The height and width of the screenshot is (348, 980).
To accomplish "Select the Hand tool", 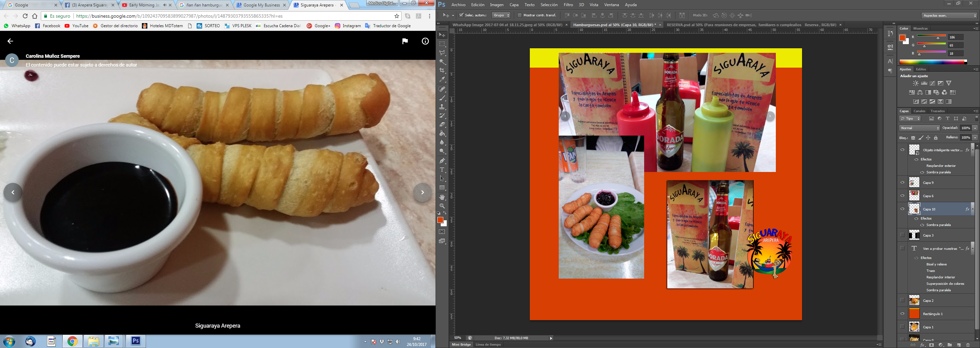I will tap(442, 197).
